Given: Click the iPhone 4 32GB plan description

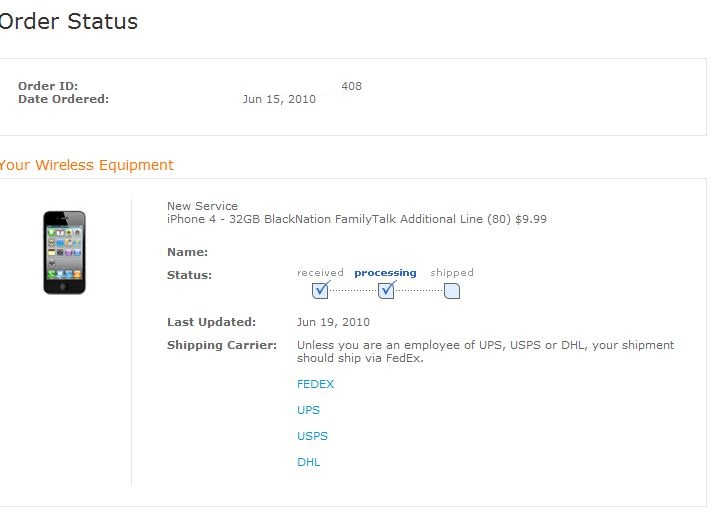Looking at the screenshot, I should 357,219.
